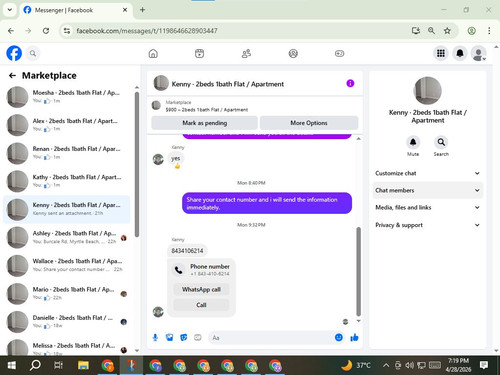Screen dimensions: 500x375
Task: Open Mario conversation
Action: point(67,294)
